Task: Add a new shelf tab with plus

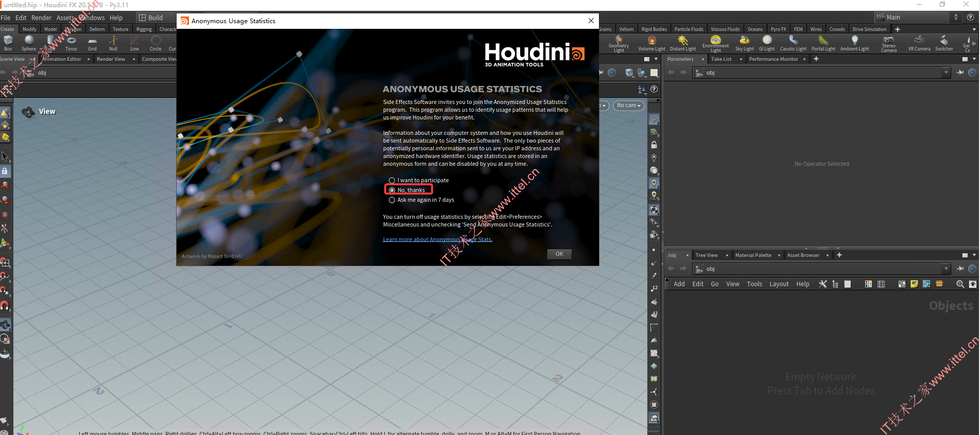Action: coord(898,29)
